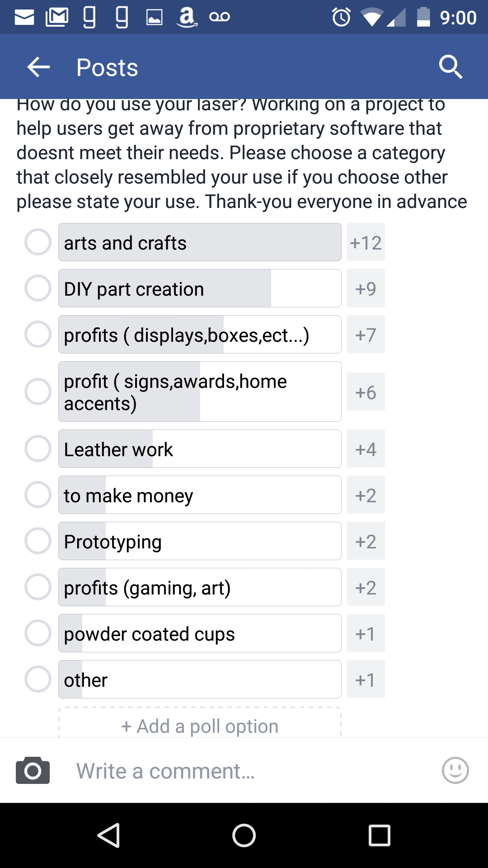Tap the profits (gaming, art) option bar

(200, 587)
